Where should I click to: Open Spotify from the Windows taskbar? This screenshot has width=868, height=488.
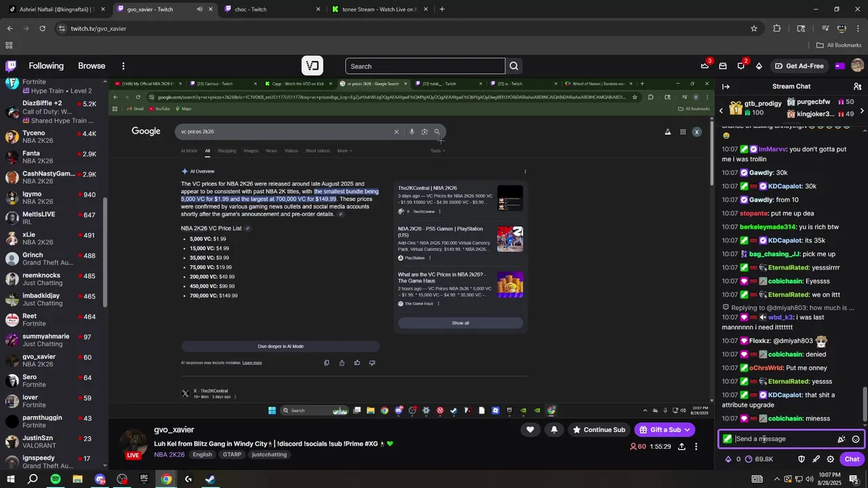(x=56, y=479)
